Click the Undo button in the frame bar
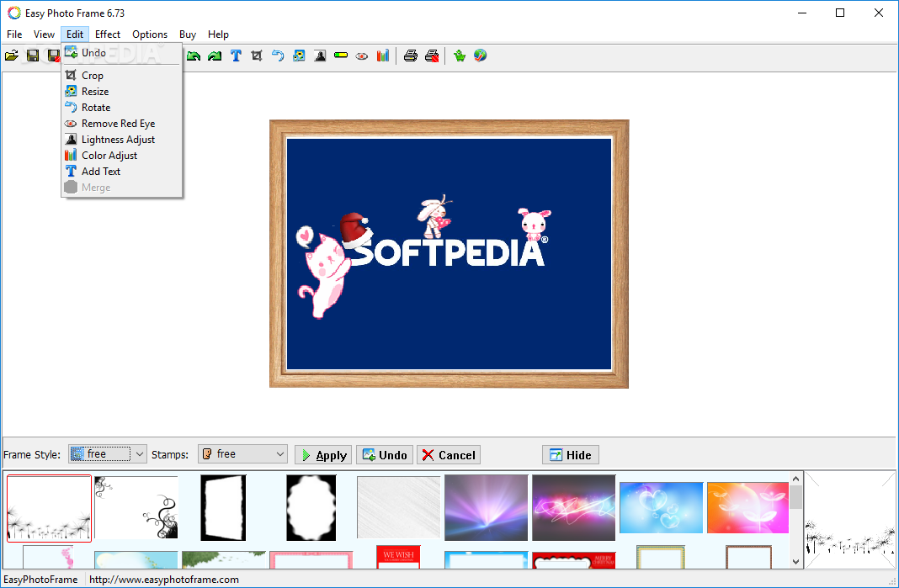899x588 pixels. (x=385, y=455)
